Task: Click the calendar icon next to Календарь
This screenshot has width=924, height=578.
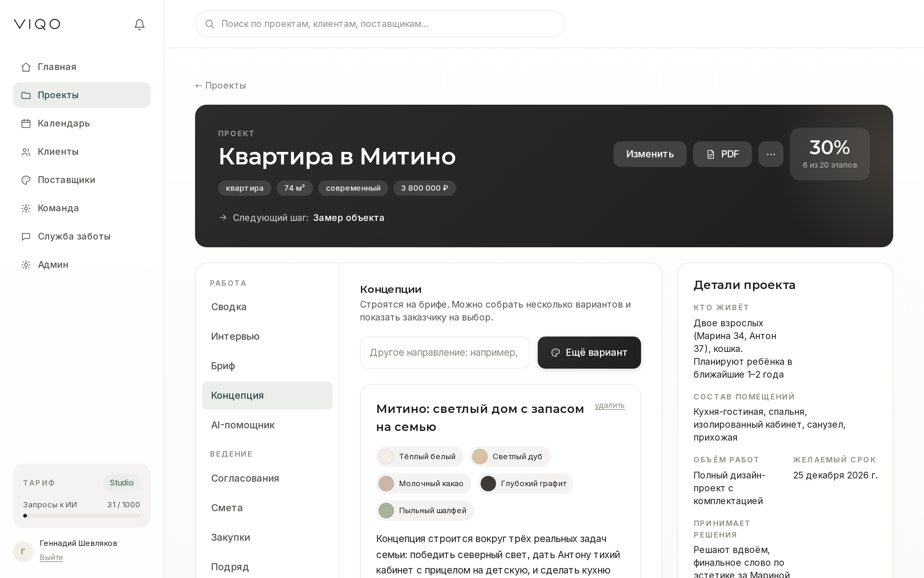Action: (x=26, y=124)
